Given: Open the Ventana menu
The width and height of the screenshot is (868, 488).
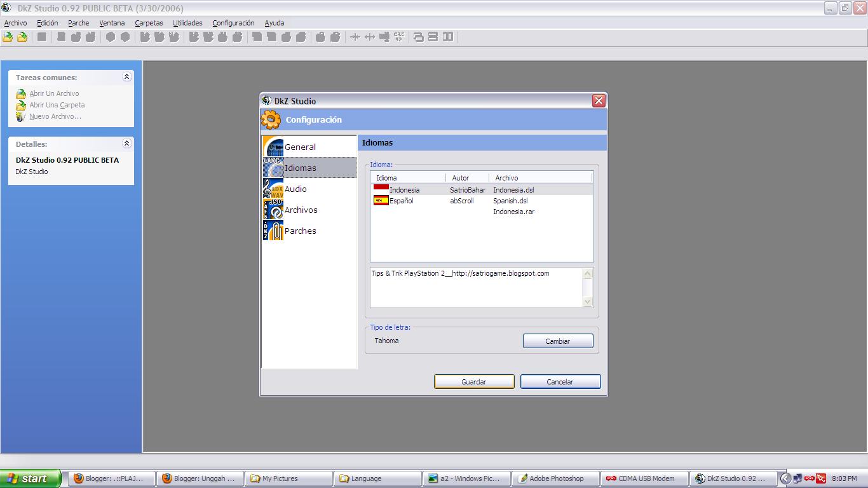Looking at the screenshot, I should 112,23.
